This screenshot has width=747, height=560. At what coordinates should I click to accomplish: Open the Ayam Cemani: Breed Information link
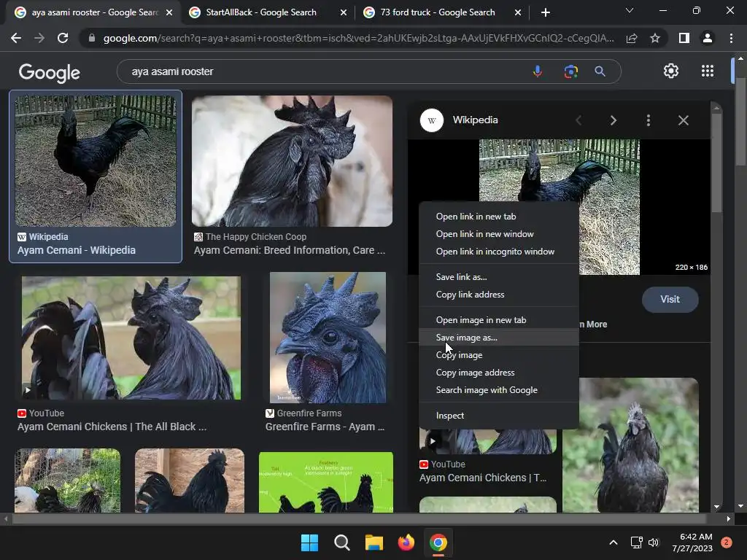click(x=290, y=251)
